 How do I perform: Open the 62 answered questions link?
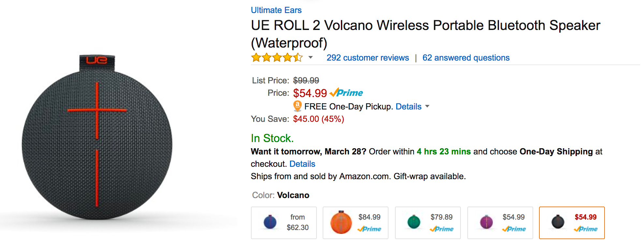(466, 58)
